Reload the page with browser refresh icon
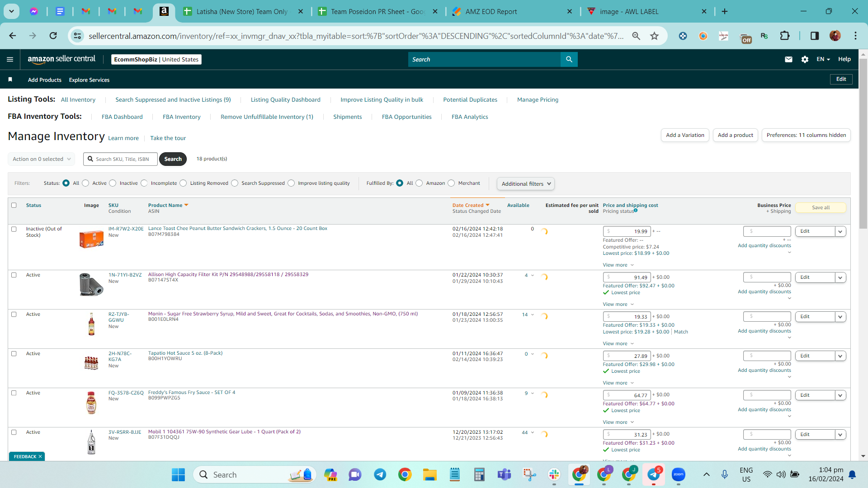This screenshot has height=488, width=868. click(x=53, y=36)
